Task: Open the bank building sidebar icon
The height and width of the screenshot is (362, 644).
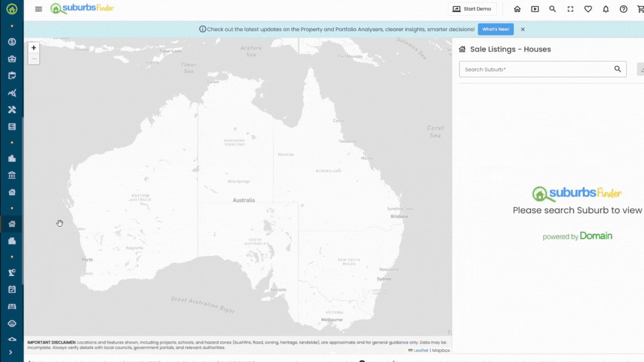Action: pyautogui.click(x=12, y=175)
